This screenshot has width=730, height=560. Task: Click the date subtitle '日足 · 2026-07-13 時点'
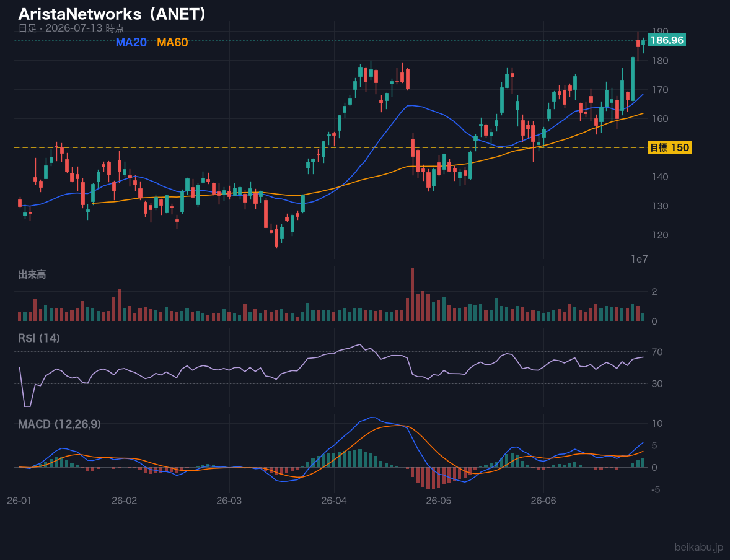click(x=71, y=28)
